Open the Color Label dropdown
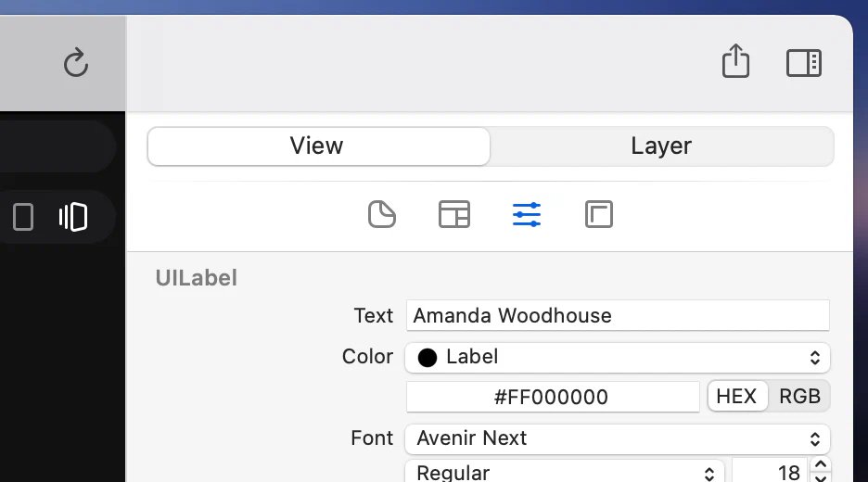Image resolution: width=868 pixels, height=482 pixels. click(618, 357)
